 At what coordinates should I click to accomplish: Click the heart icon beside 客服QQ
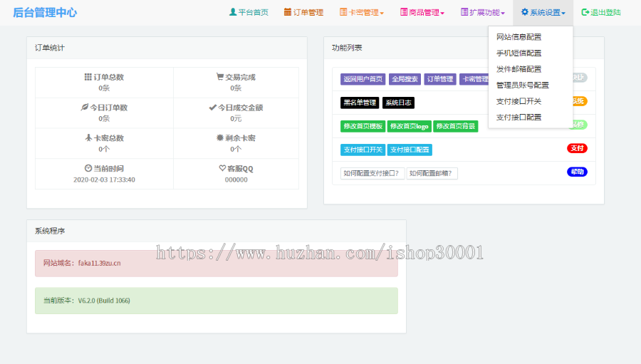[222, 168]
